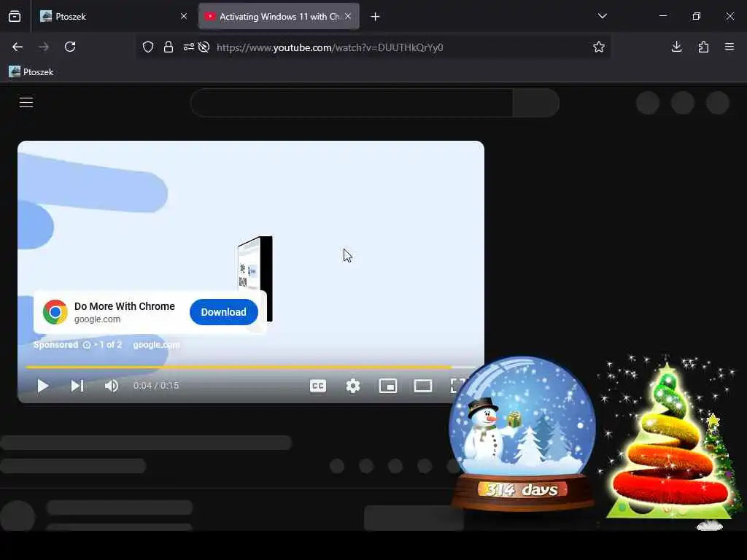Close the Activating Windows 11 tab
This screenshot has height=560, width=747.
pos(348,17)
